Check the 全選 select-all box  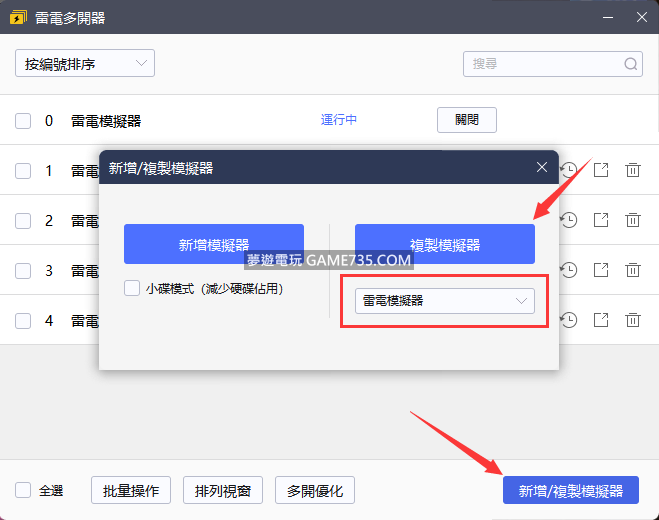click(23, 490)
